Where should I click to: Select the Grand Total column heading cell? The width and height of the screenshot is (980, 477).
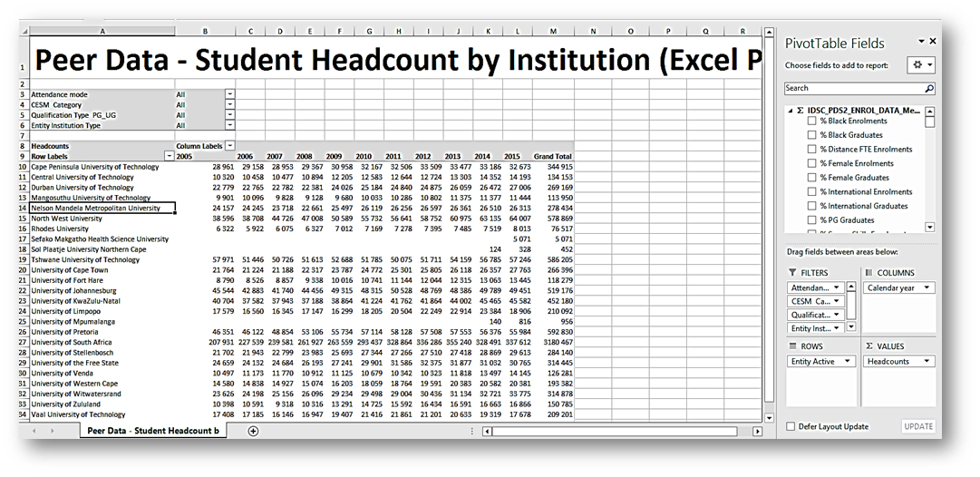coord(553,156)
